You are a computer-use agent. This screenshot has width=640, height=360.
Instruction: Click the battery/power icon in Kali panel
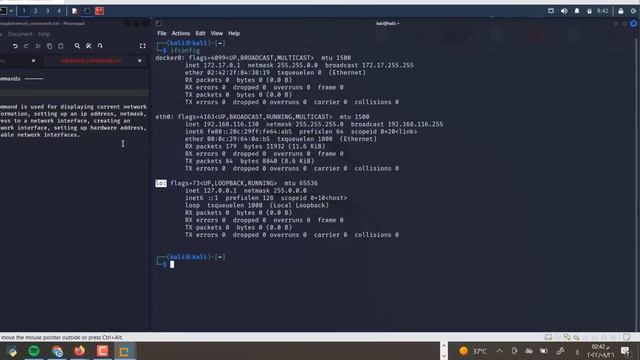(589, 11)
